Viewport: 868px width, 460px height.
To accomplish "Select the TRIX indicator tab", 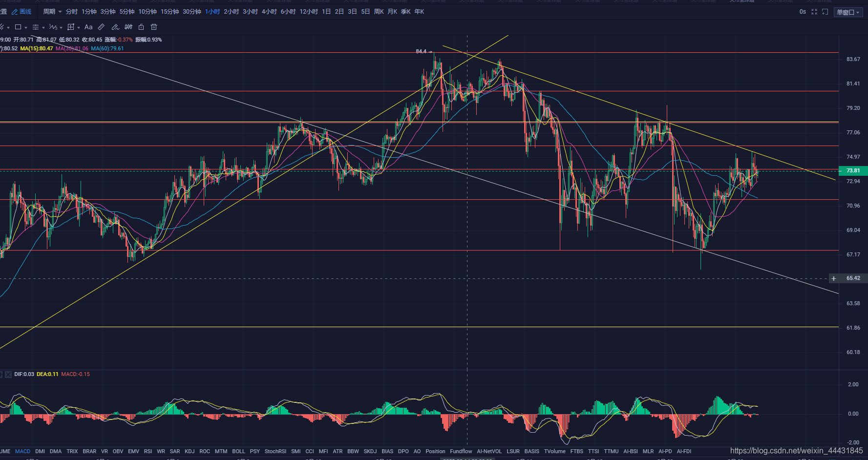I will (x=72, y=452).
